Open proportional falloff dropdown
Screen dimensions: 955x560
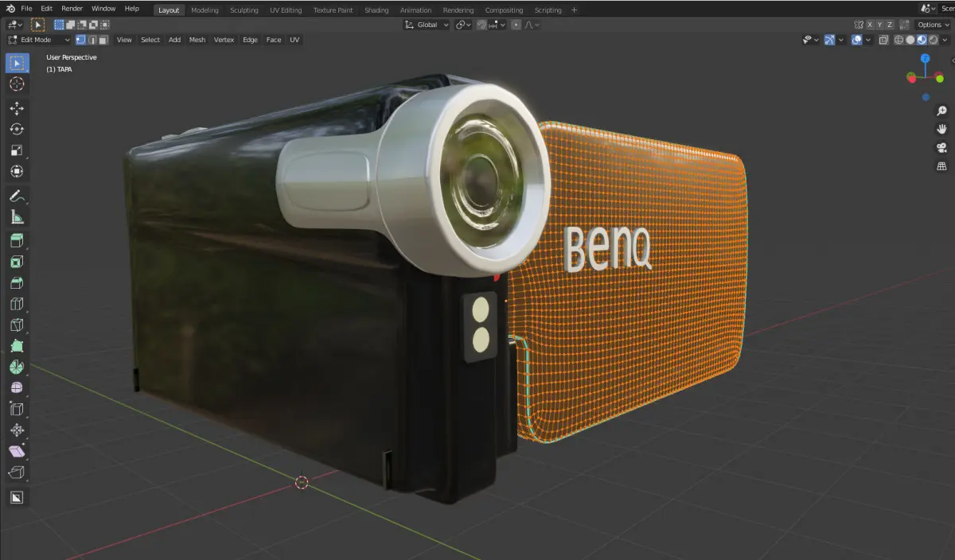(532, 25)
